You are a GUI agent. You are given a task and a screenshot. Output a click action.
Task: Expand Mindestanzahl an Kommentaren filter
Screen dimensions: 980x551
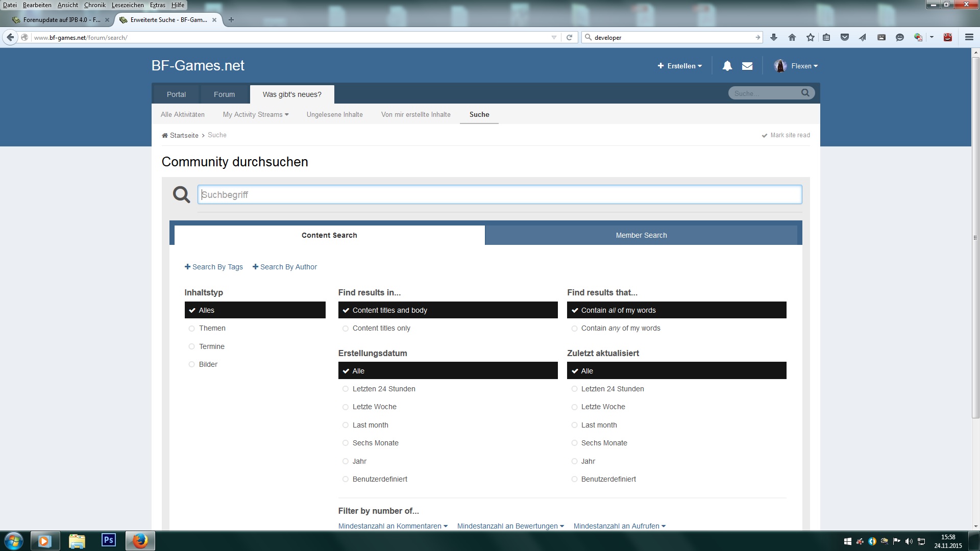393,526
